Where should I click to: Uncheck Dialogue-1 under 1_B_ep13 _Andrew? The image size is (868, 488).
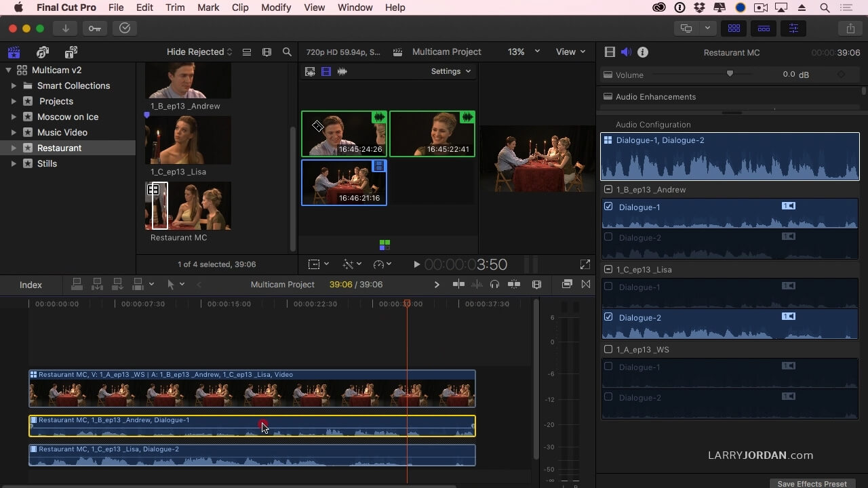(x=608, y=207)
